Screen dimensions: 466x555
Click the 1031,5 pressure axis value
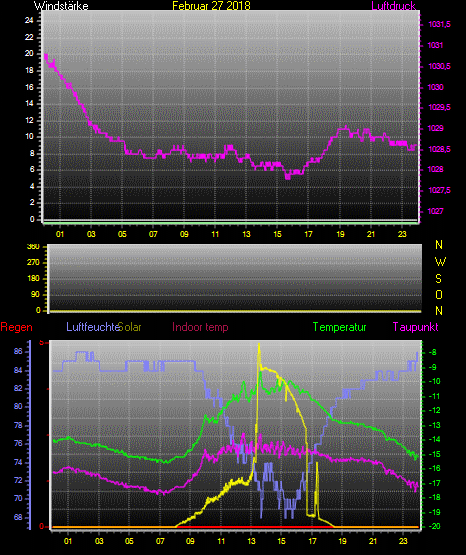point(439,24)
